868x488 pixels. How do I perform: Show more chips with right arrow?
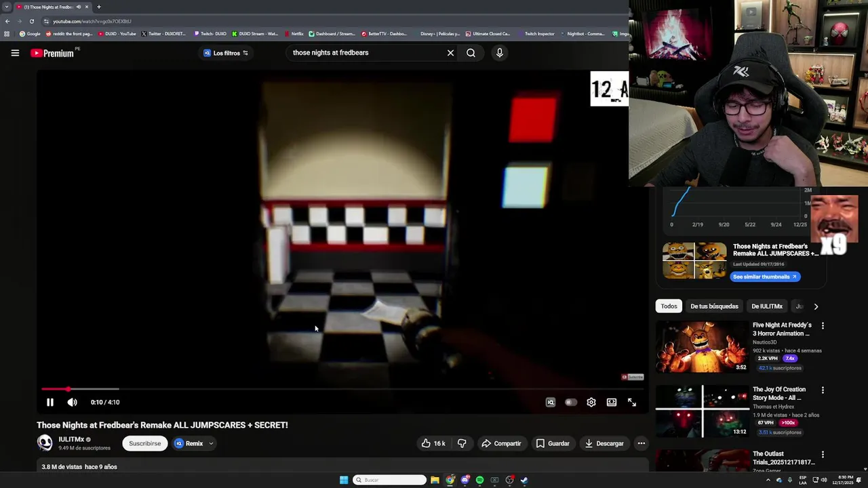click(816, 306)
